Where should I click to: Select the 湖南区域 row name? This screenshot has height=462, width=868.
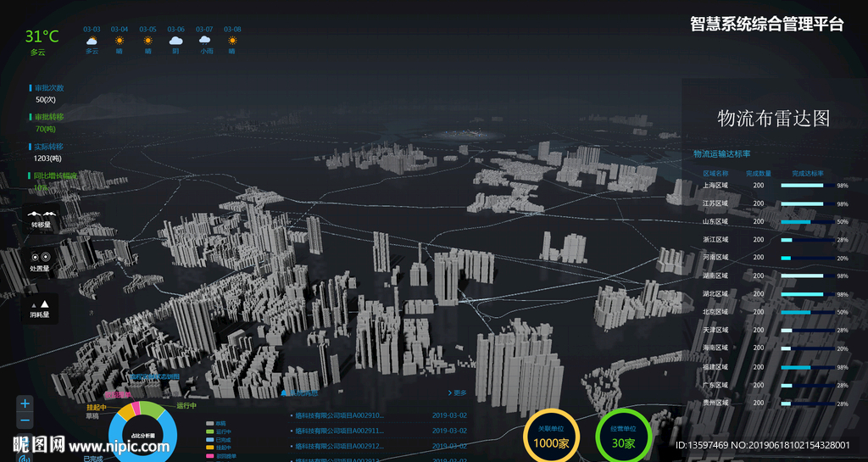click(x=715, y=276)
